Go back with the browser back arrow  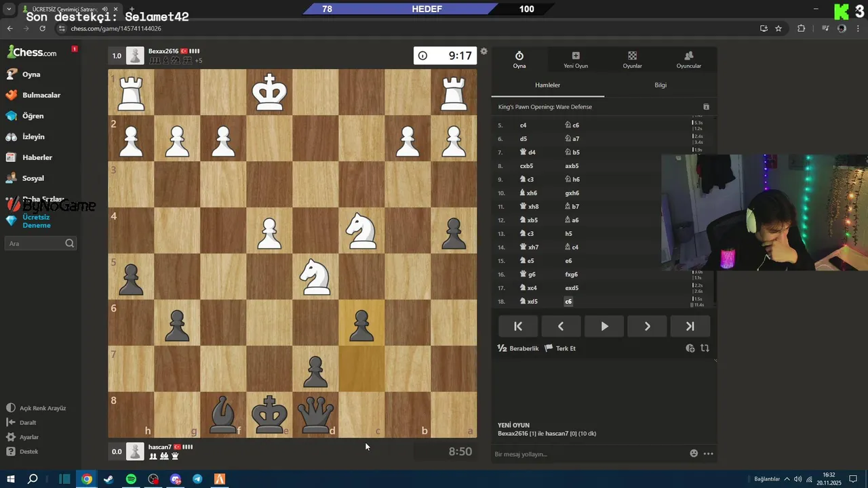9,28
